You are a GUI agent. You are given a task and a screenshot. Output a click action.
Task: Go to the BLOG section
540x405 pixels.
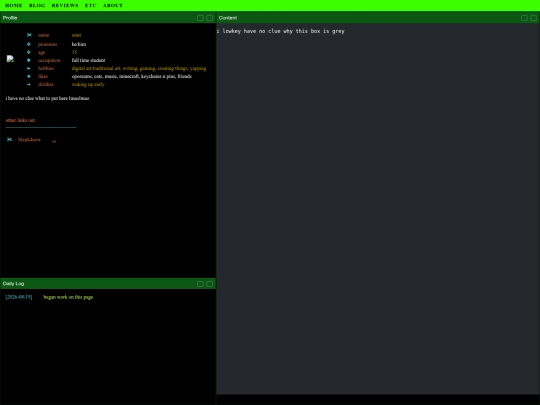point(37,6)
